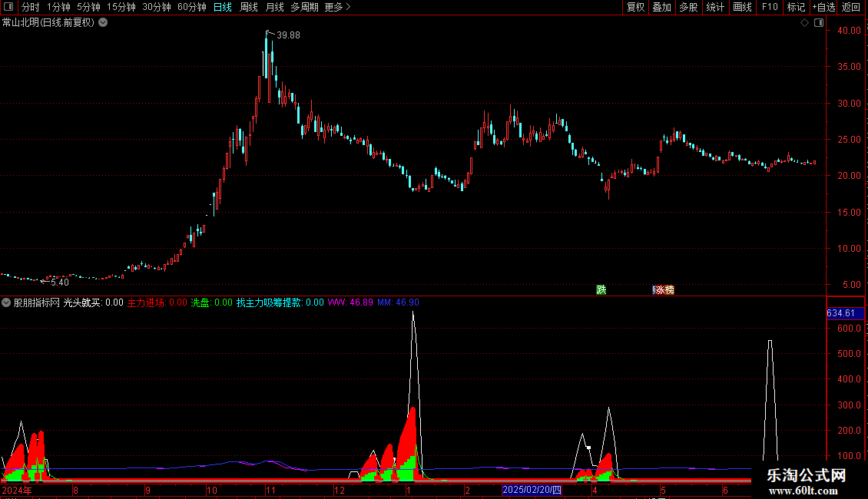This screenshot has width=868, height=499.
Task: Switch to the 月线 monthly chart
Action: coord(274,7)
